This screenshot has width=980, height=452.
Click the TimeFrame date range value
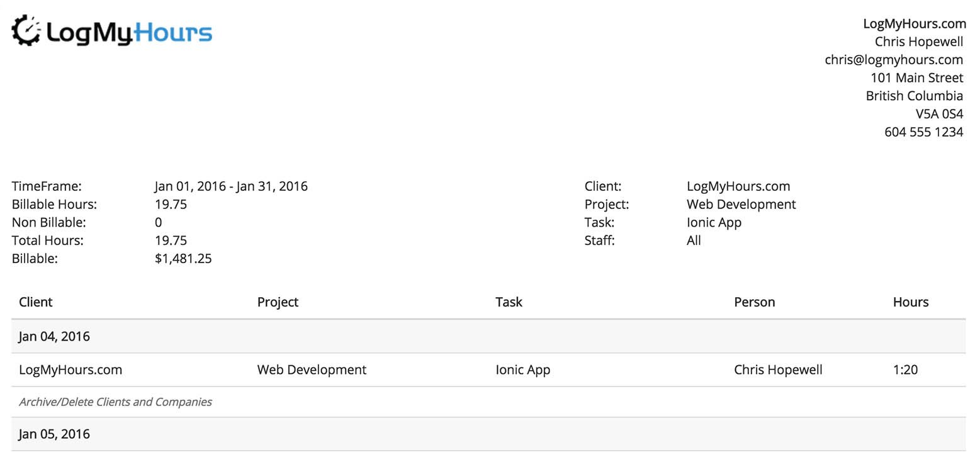pyautogui.click(x=231, y=186)
